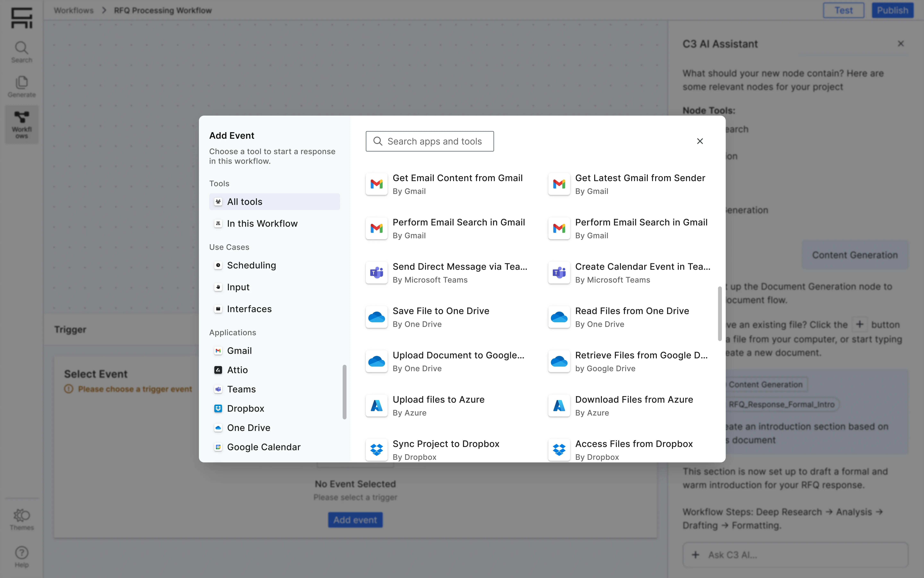924x578 pixels.
Task: Choose the Interfaces use case
Action: pyautogui.click(x=274, y=309)
